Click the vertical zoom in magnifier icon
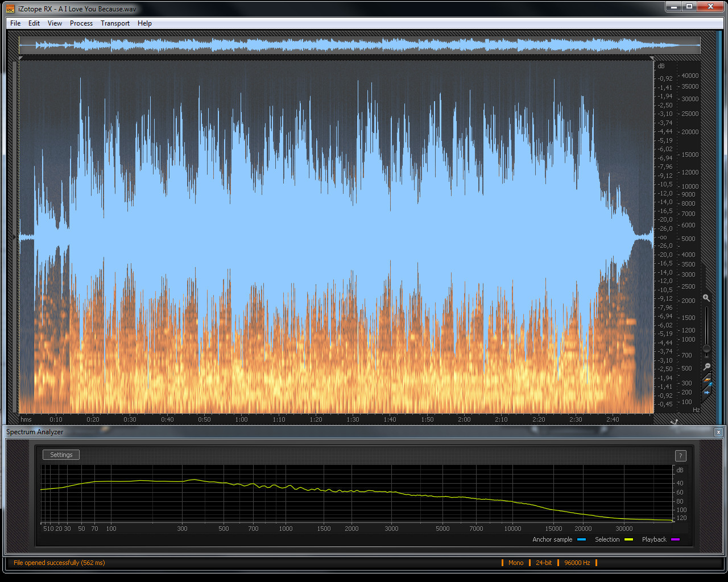The image size is (728, 582). pos(706,298)
